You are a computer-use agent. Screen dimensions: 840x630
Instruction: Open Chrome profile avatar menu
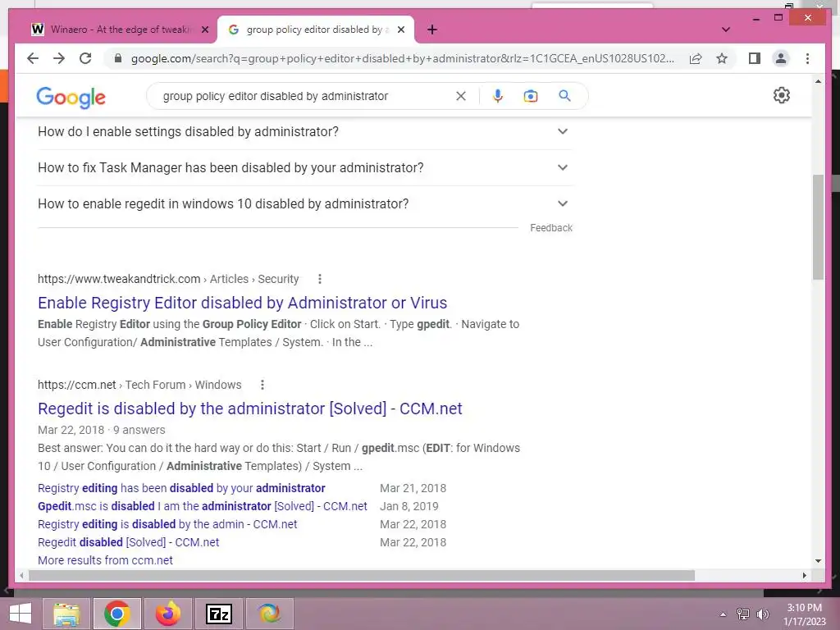coord(781,58)
